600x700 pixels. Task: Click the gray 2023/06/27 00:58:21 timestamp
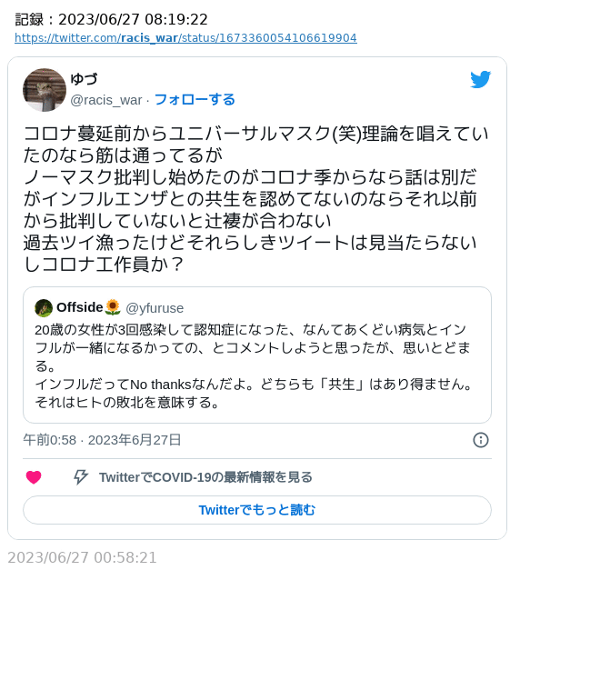pyautogui.click(x=82, y=557)
